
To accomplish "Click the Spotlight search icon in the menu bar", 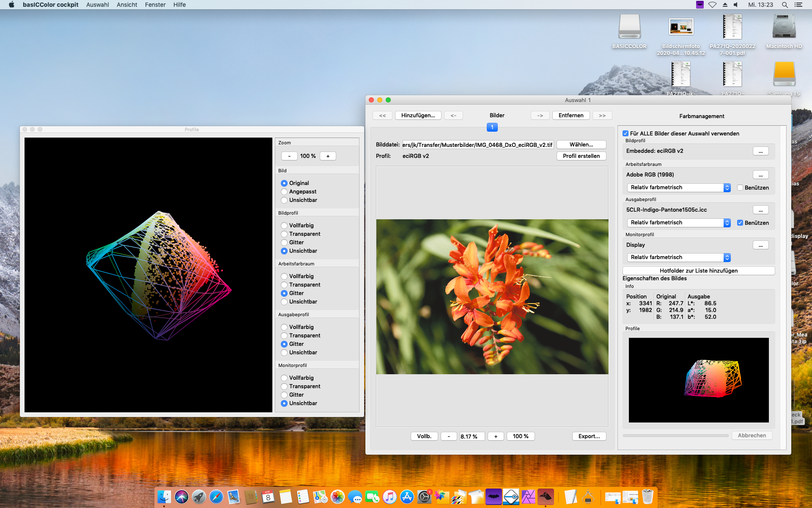I will (x=785, y=5).
